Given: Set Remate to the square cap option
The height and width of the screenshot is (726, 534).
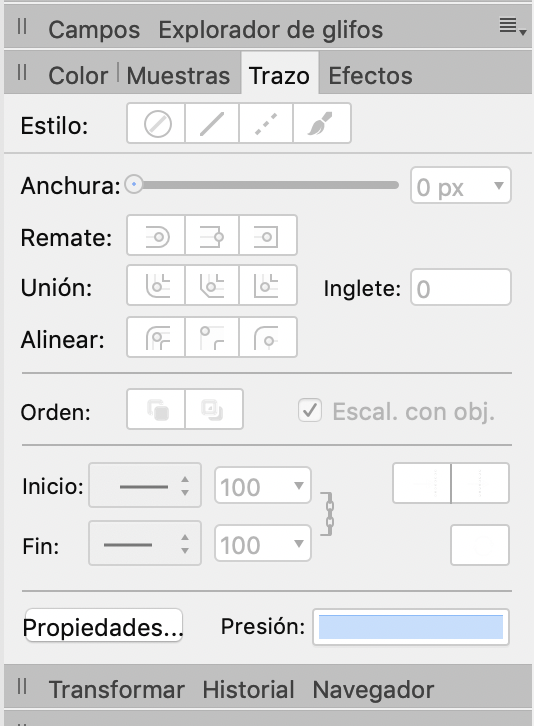Looking at the screenshot, I should [x=266, y=236].
